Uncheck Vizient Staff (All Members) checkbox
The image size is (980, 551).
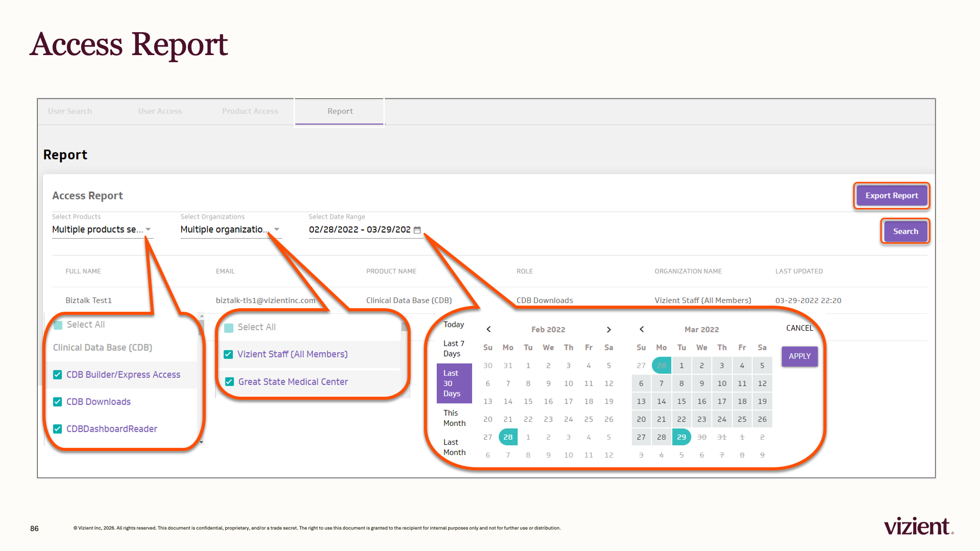[228, 354]
